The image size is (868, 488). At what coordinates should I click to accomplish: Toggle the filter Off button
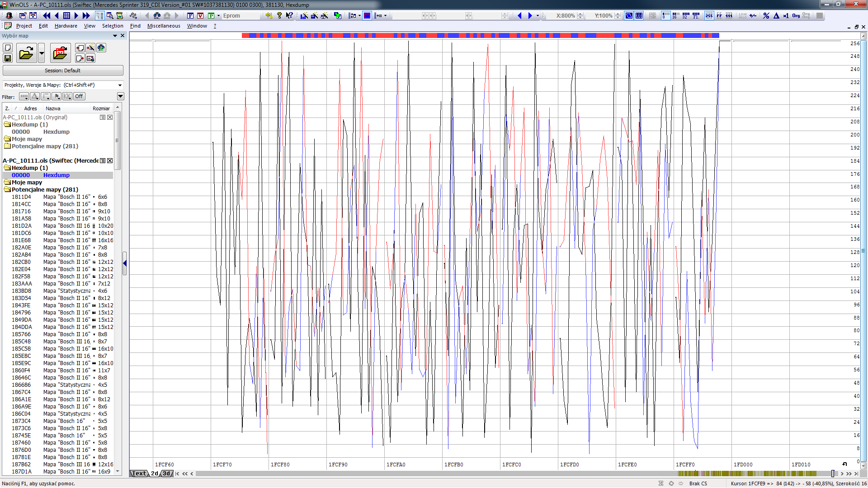tap(79, 96)
